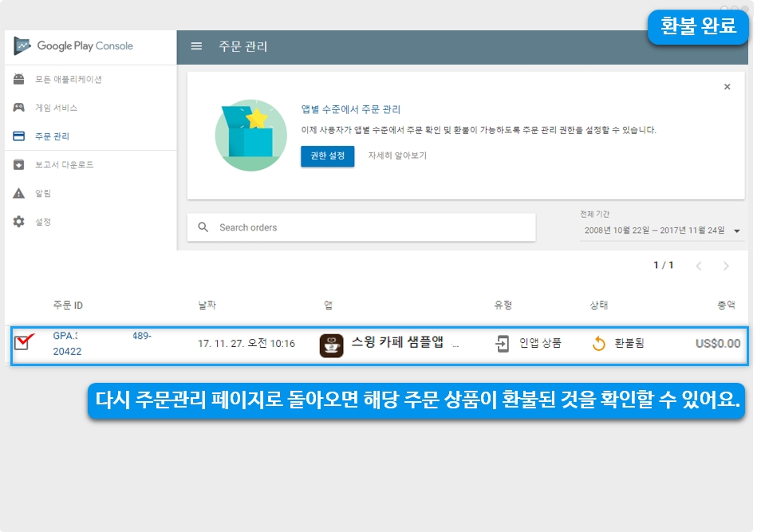Click the settings gear icon in sidebar
This screenshot has height=532, width=761.
[19, 222]
